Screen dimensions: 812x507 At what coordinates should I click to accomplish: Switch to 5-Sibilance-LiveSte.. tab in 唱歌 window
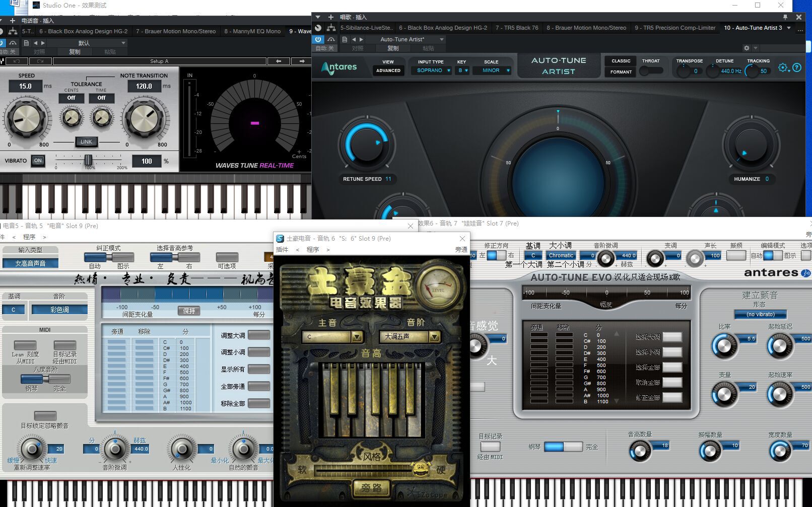[x=366, y=28]
